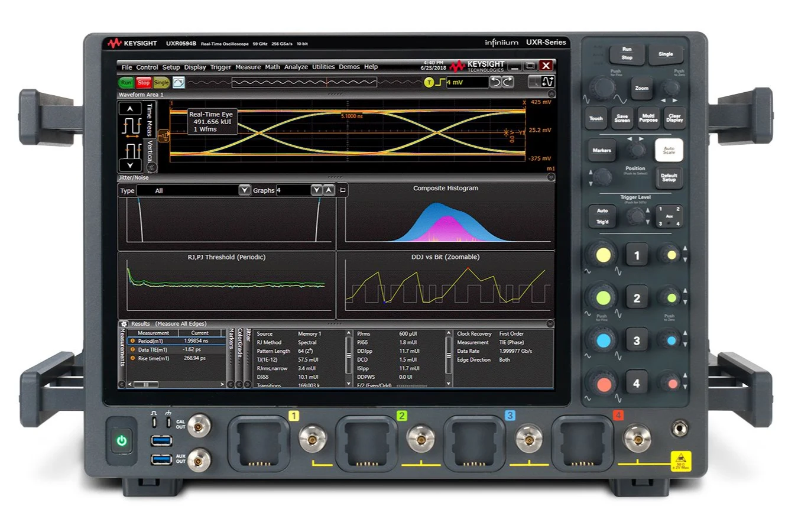
Task: Toggle the hardware Run Stop button
Action: tap(627, 54)
